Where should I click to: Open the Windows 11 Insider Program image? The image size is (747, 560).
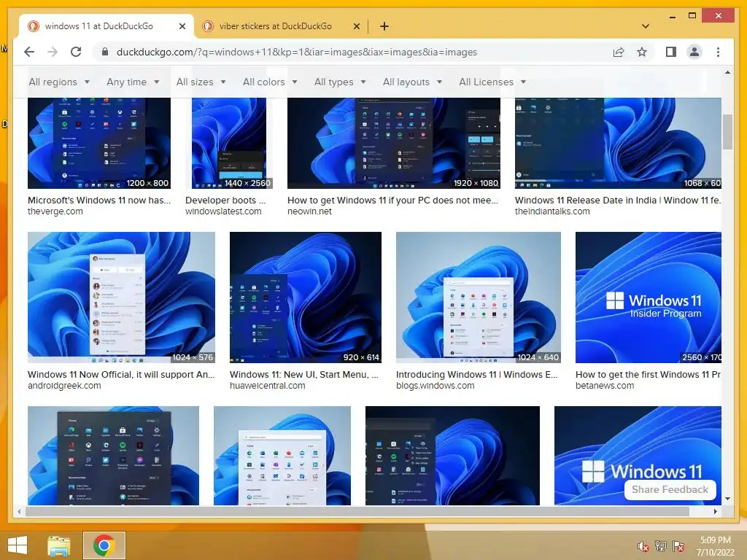[x=649, y=297]
